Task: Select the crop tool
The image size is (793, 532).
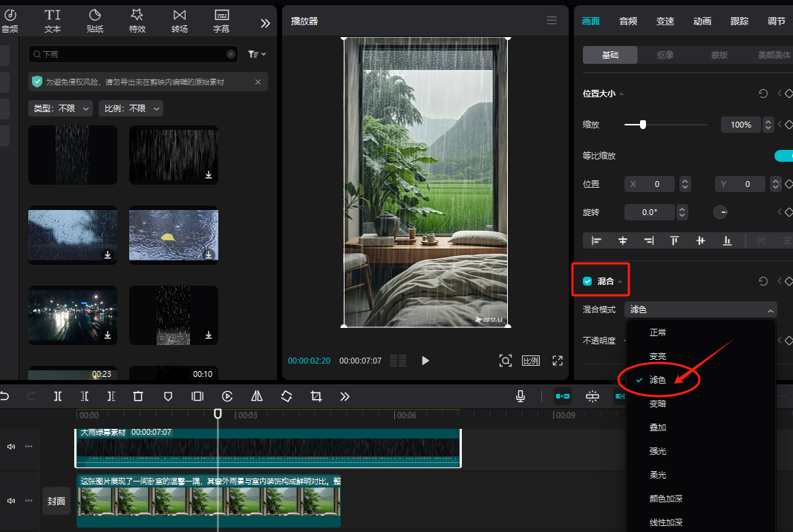Action: point(316,396)
